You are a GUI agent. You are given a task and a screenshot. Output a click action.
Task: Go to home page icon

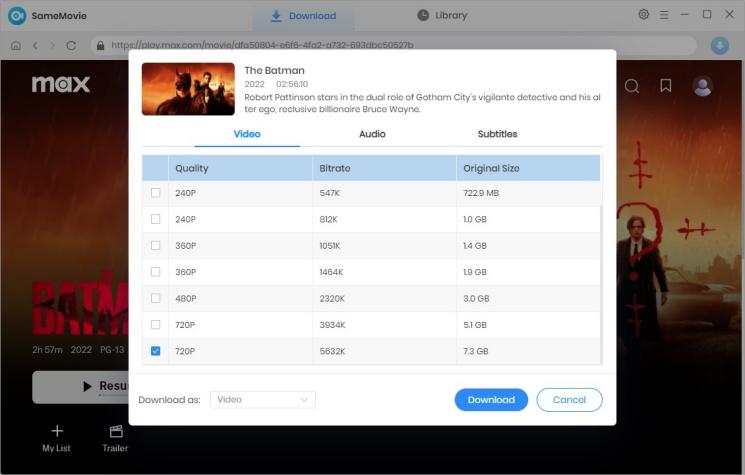[16, 46]
